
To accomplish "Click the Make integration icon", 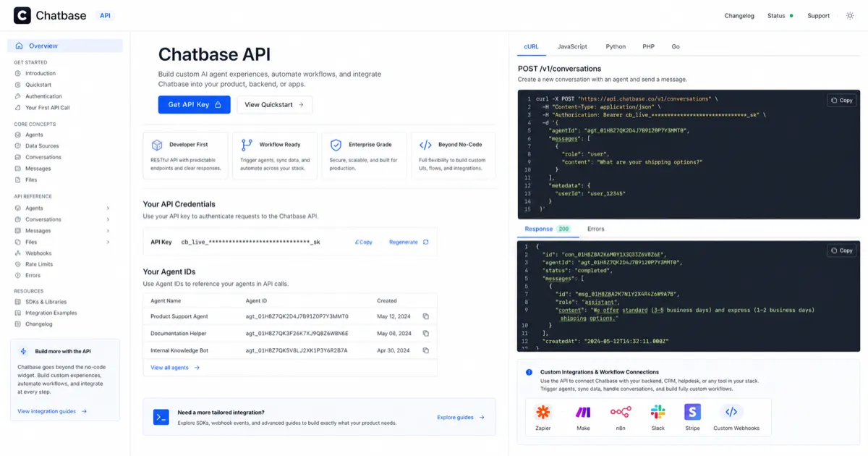I will (x=583, y=413).
